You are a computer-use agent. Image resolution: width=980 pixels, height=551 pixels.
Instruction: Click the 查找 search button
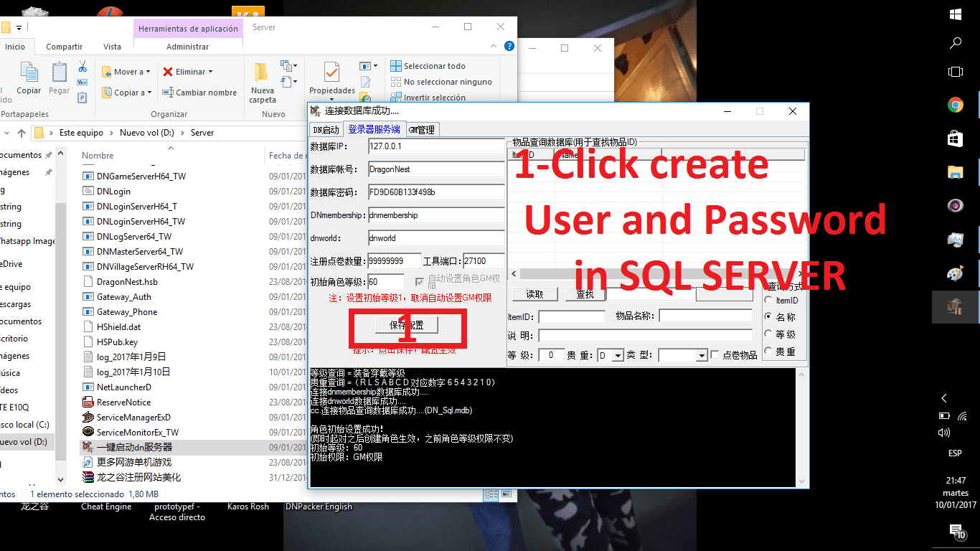click(585, 294)
